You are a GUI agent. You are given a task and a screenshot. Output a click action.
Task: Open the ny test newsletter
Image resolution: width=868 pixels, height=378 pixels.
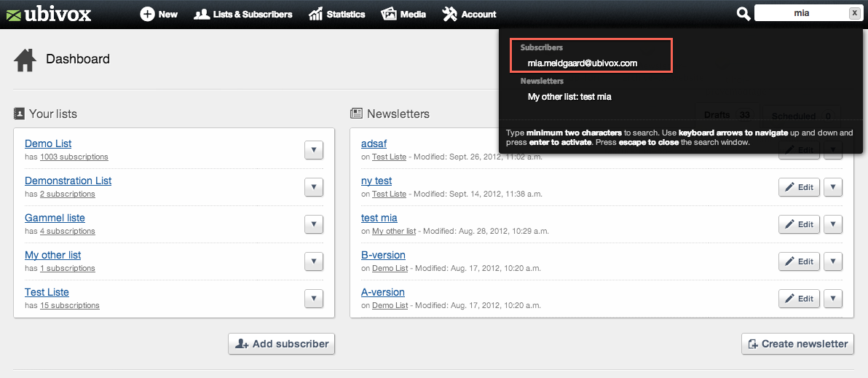376,181
